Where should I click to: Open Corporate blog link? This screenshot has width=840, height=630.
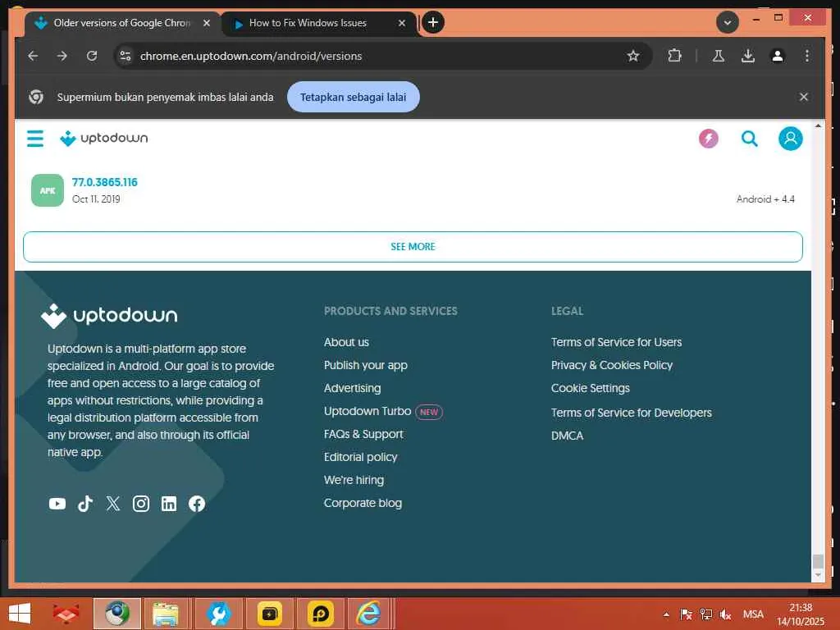(x=363, y=503)
